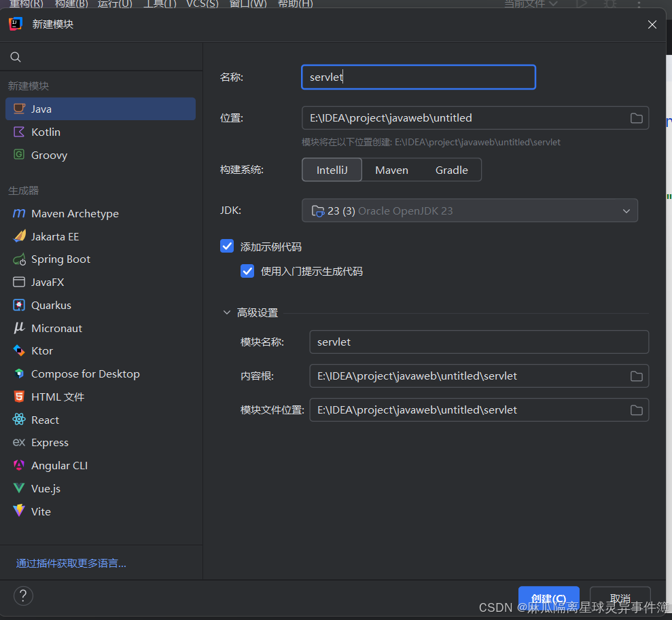The height and width of the screenshot is (620, 672).
Task: Choose the JavaFX generator
Action: tap(101, 282)
